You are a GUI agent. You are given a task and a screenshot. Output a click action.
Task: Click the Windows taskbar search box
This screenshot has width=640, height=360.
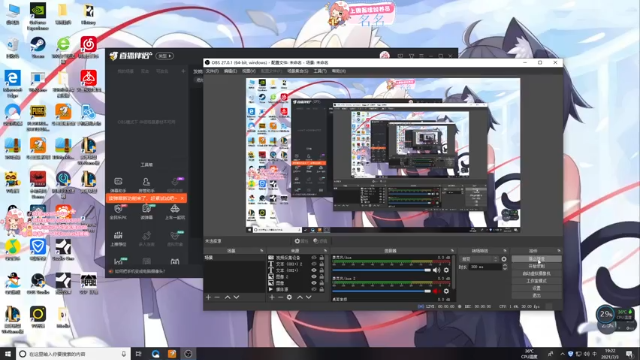[x=73, y=354]
